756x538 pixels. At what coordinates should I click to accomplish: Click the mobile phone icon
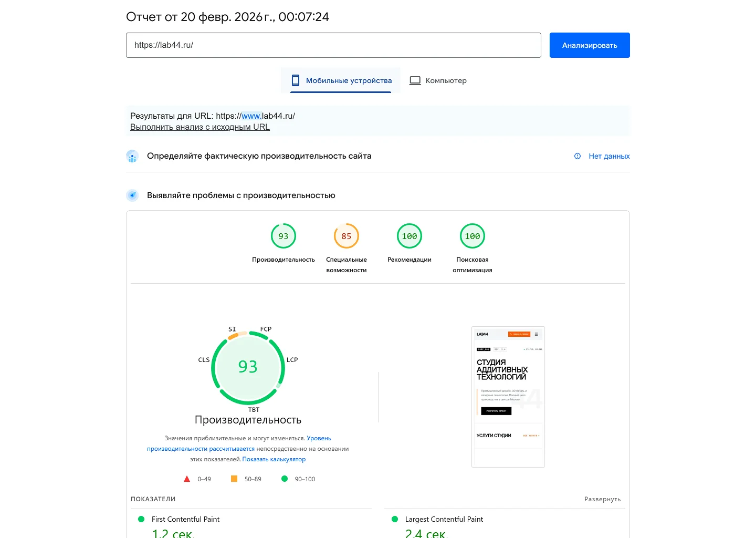tap(296, 80)
